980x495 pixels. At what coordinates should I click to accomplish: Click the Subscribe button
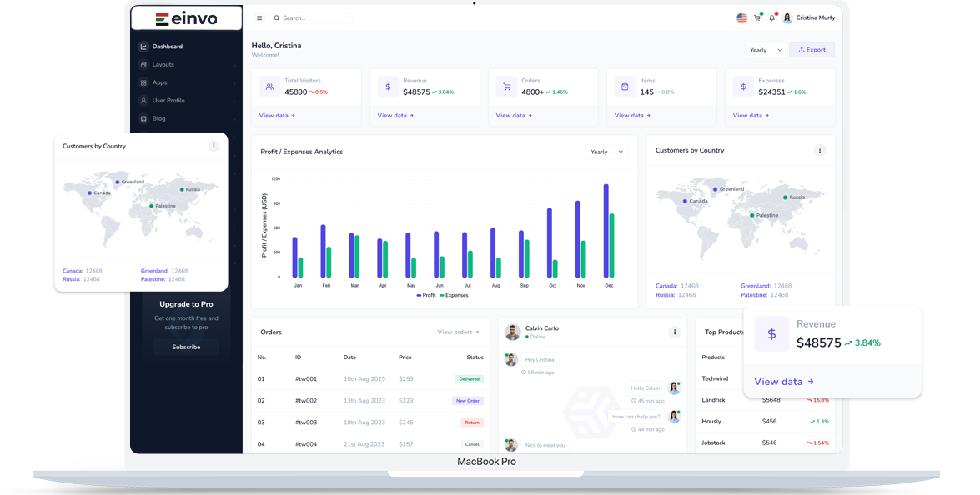click(186, 347)
